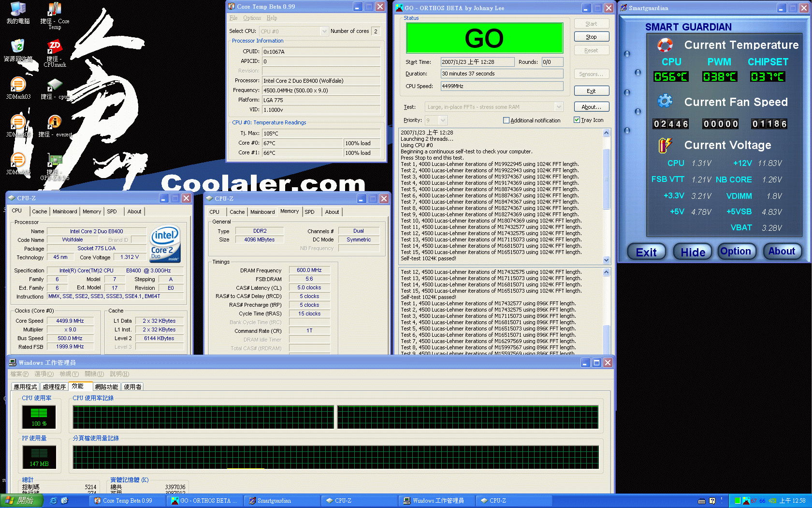812x508 pixels.
Task: Uncheck the Tray Icon checkbox
Action: click(x=577, y=120)
